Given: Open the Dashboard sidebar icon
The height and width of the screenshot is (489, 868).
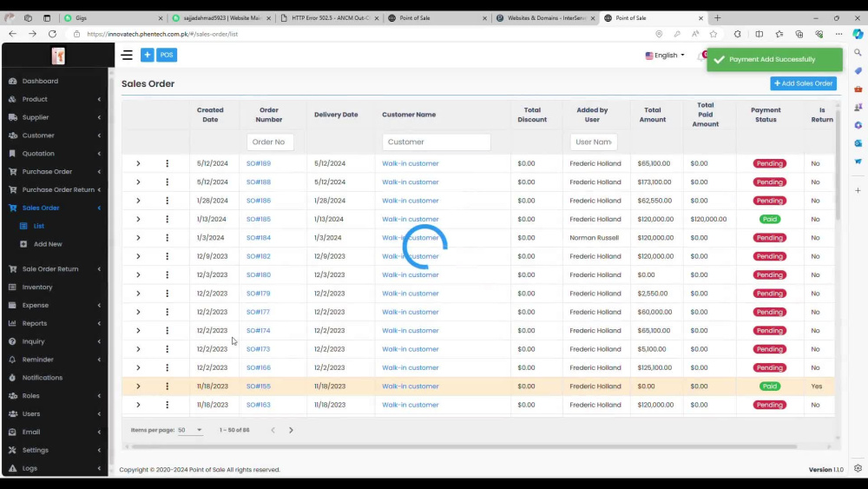Looking at the screenshot, I should coord(12,81).
